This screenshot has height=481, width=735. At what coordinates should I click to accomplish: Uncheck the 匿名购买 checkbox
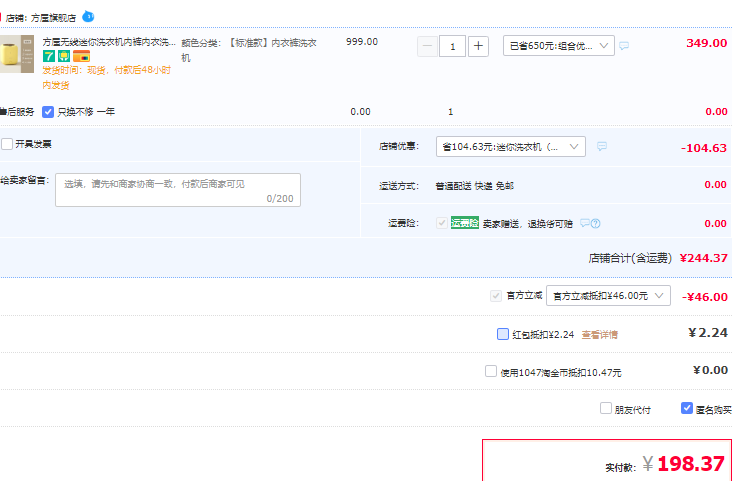point(687,408)
